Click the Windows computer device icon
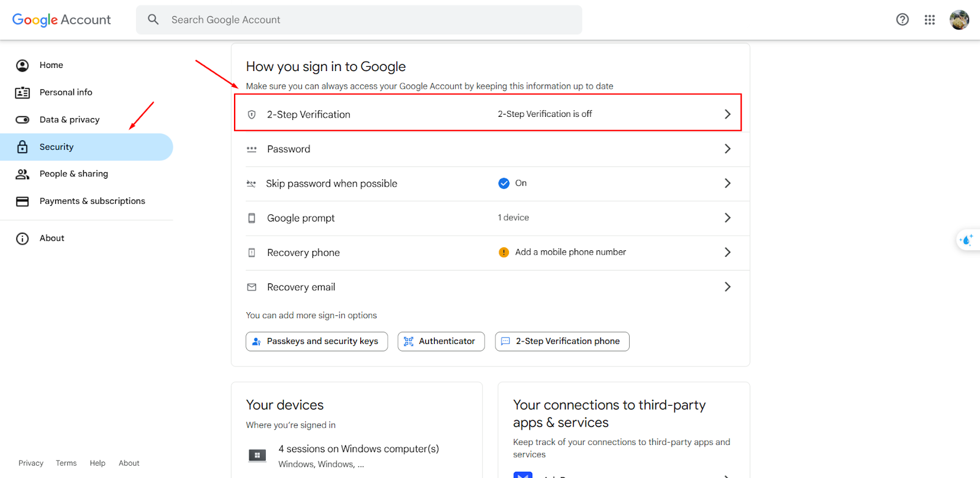This screenshot has height=478, width=980. (x=257, y=455)
